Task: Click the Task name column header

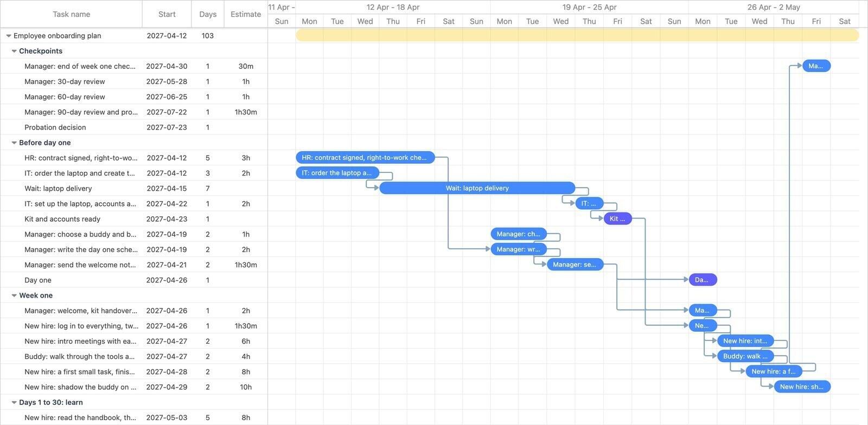Action: (x=71, y=14)
